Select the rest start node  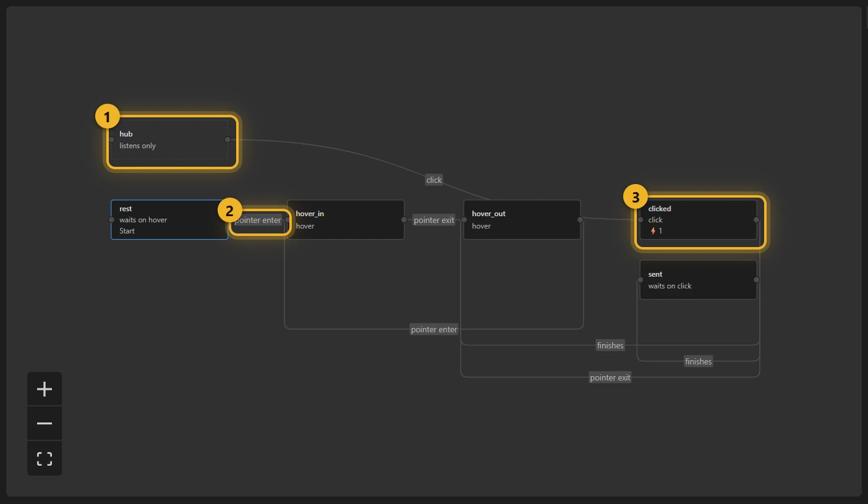[169, 219]
